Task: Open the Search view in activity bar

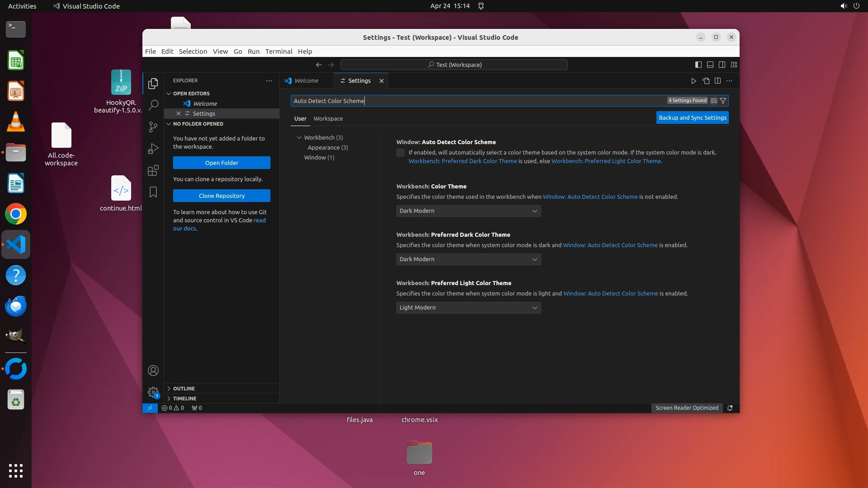Action: (x=153, y=105)
